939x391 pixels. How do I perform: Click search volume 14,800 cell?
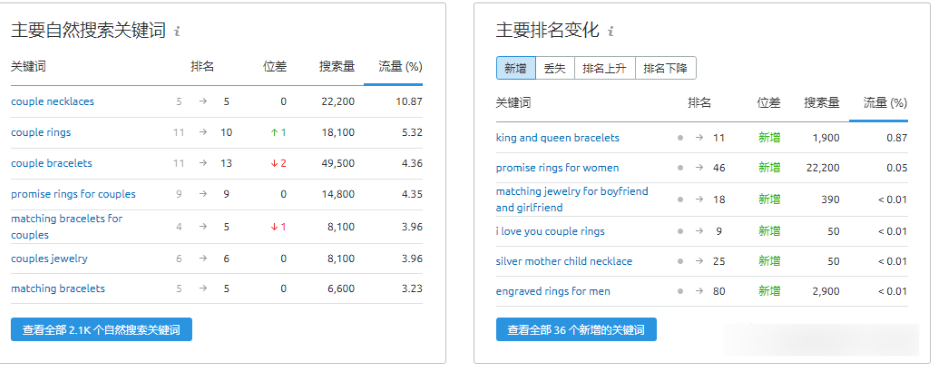pyautogui.click(x=338, y=194)
